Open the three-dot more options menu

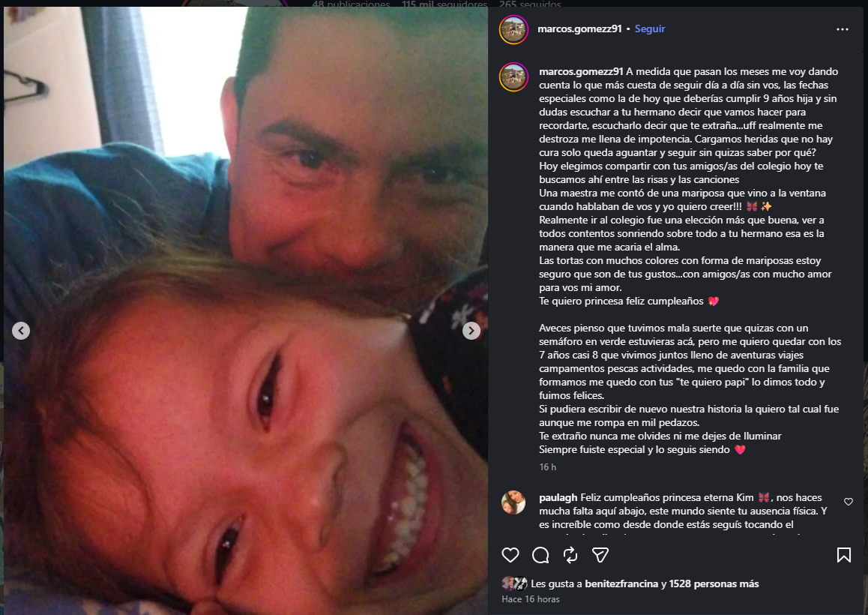point(843,29)
